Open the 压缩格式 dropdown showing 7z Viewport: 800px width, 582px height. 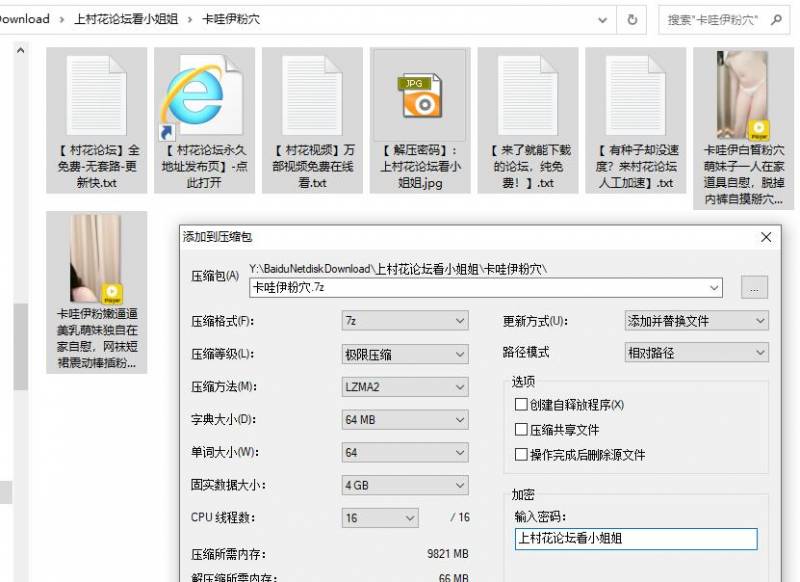[x=405, y=321]
